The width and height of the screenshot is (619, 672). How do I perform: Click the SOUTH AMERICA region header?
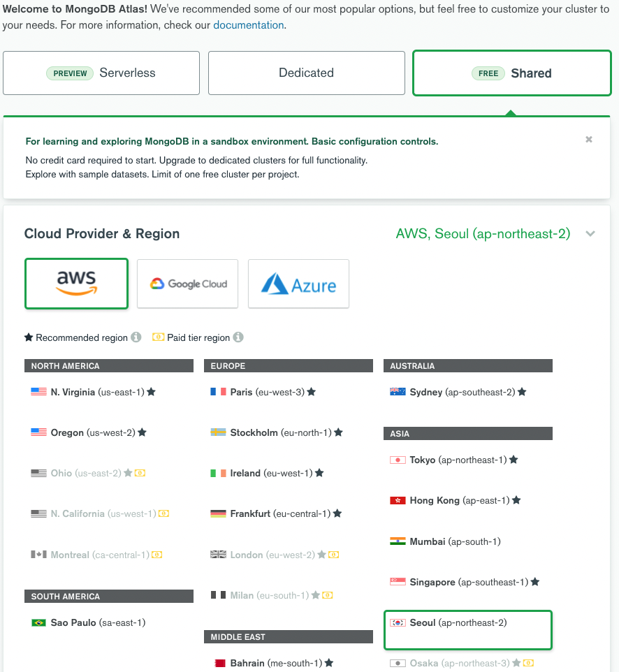pyautogui.click(x=109, y=596)
